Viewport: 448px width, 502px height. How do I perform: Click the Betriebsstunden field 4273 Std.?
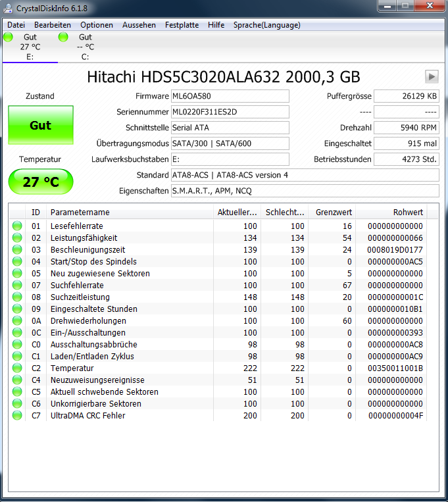(407, 159)
